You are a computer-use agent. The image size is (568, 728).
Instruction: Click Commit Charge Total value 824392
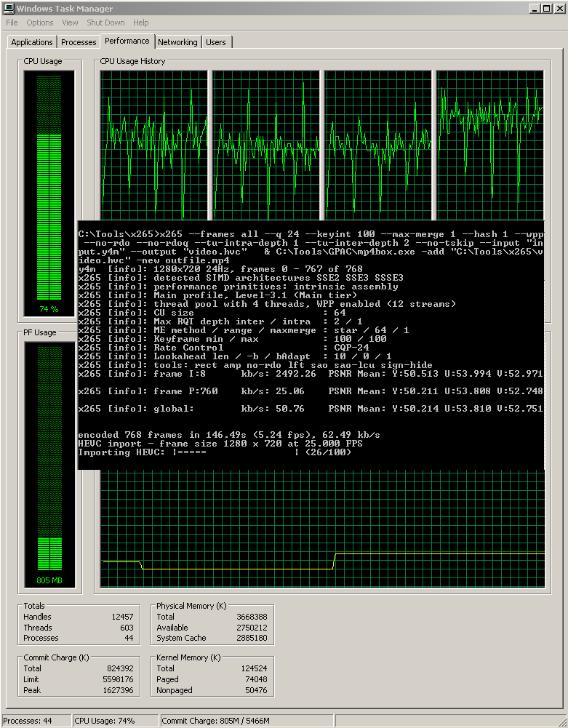click(x=120, y=668)
